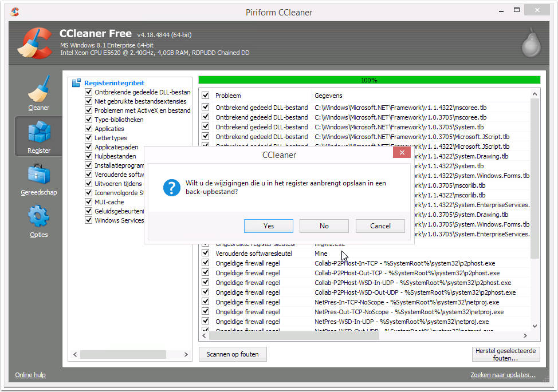Open the Online hulp link
Viewport: 558px width, 392px height.
pyautogui.click(x=30, y=375)
